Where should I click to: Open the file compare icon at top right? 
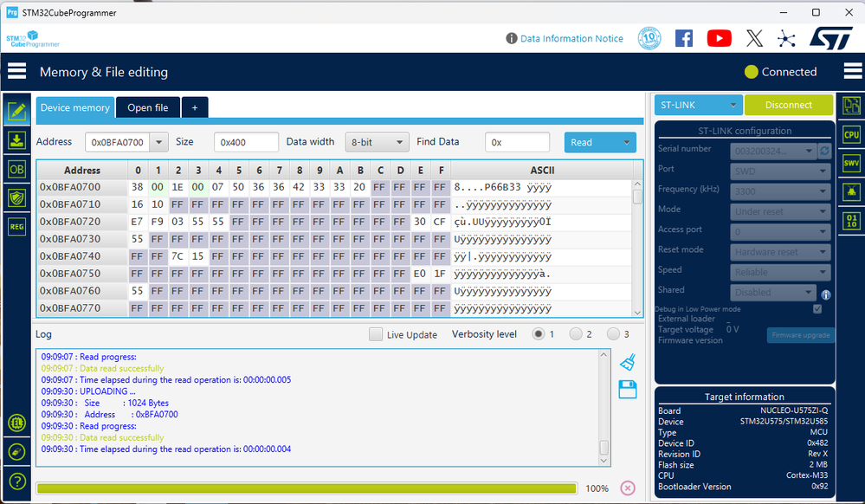click(851, 106)
